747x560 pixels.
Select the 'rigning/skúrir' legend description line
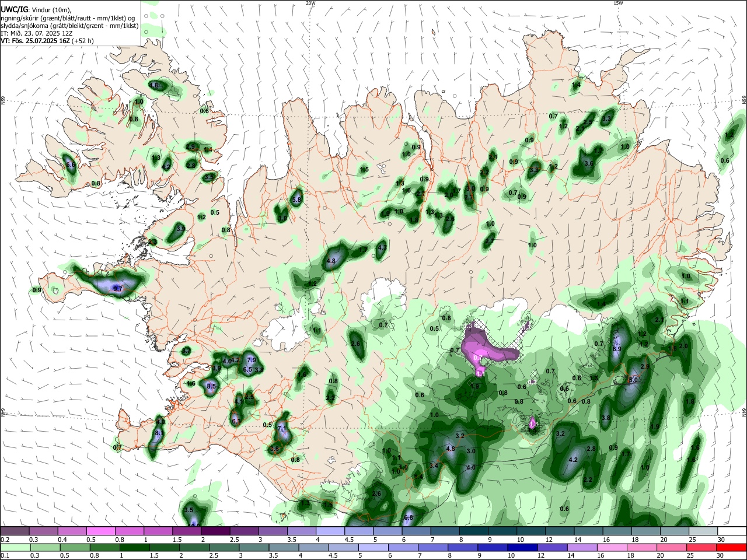click(x=69, y=17)
